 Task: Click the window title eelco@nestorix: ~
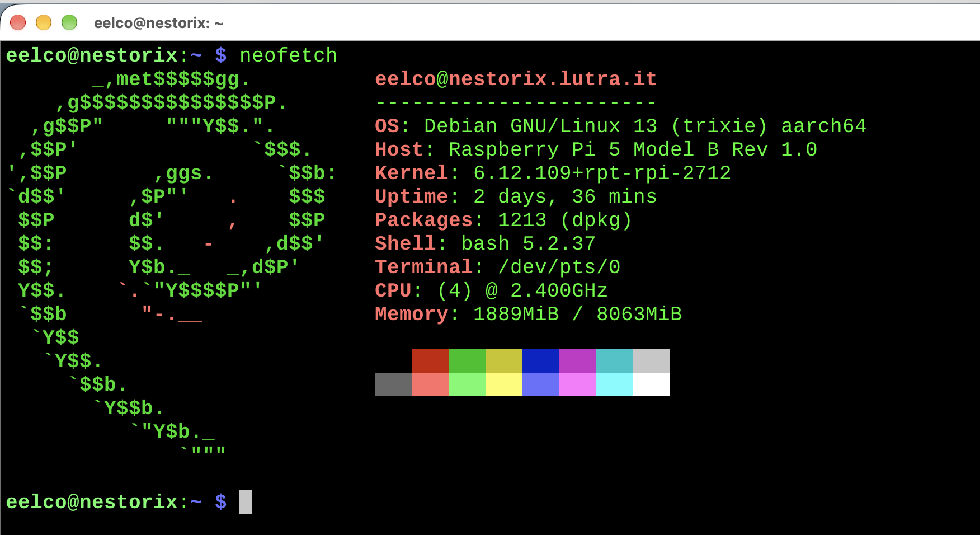(x=158, y=23)
